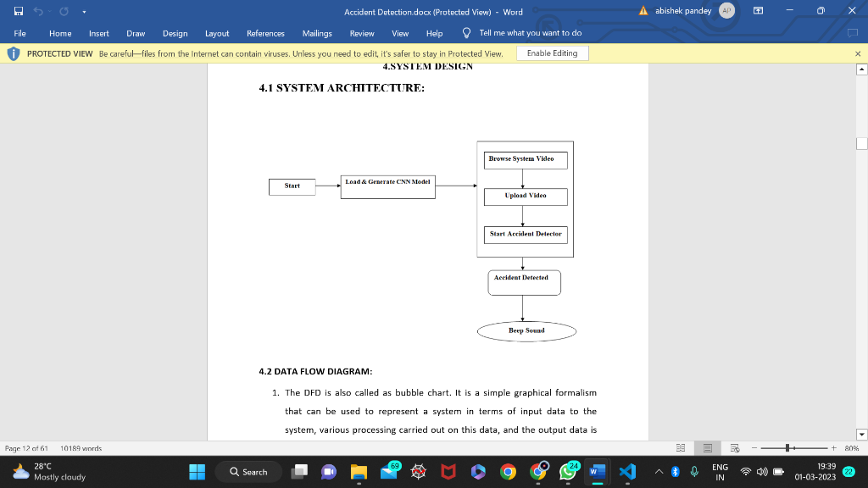
Task: Open Google Chrome from taskbar
Action: 508,472
